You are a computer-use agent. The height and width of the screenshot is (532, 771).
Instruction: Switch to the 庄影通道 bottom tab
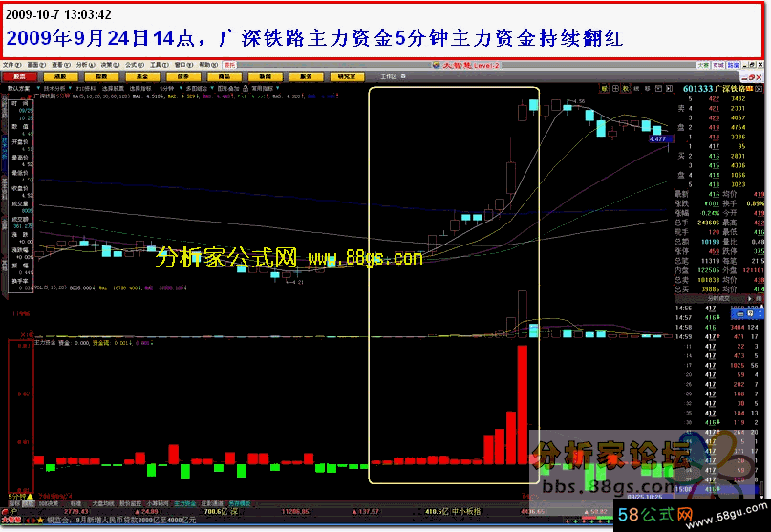(x=212, y=503)
